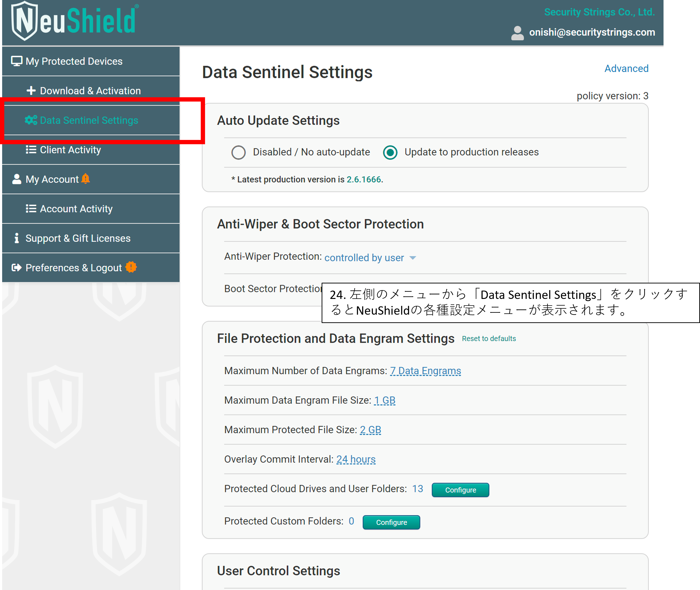The image size is (700, 590).
Task: Click Anti-Wiper & Boot Sector Protection heading
Action: click(x=320, y=224)
